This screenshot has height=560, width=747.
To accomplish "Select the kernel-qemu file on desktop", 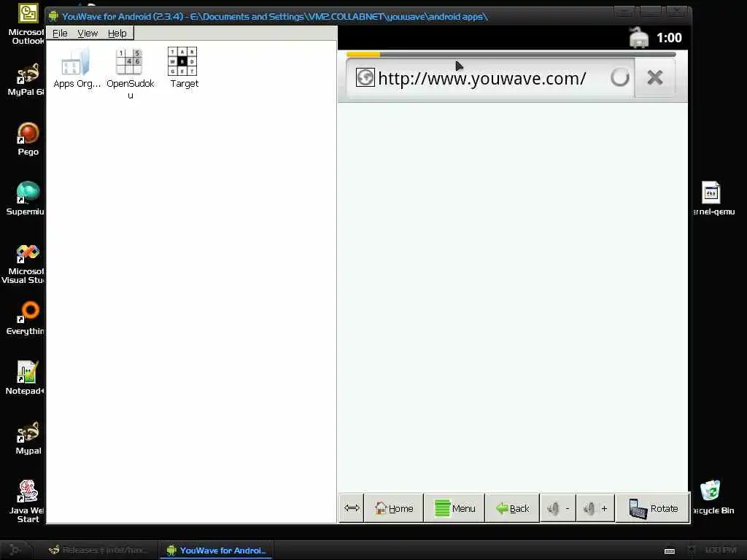I will click(713, 198).
